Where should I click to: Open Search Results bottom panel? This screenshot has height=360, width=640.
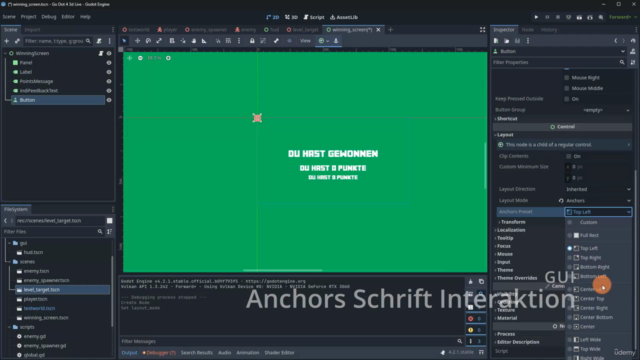pyautogui.click(x=197, y=353)
